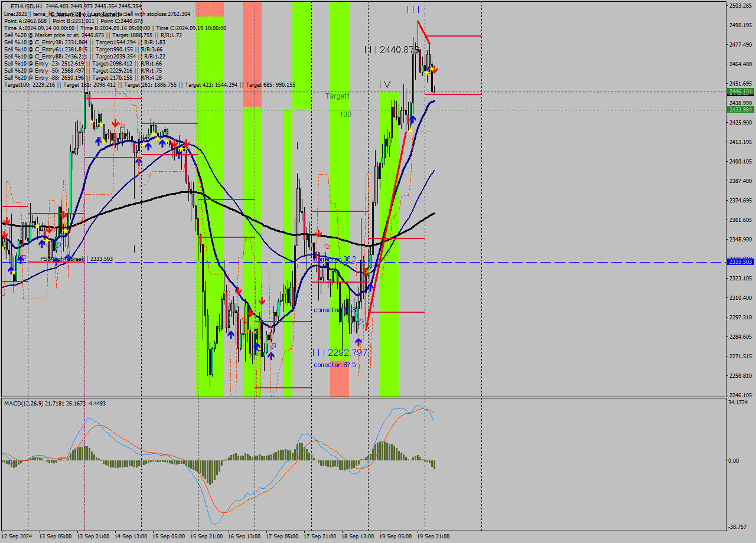The width and height of the screenshot is (756, 543).
Task: Select the red horizontal resistance line near 2348
Action: [x=396, y=238]
